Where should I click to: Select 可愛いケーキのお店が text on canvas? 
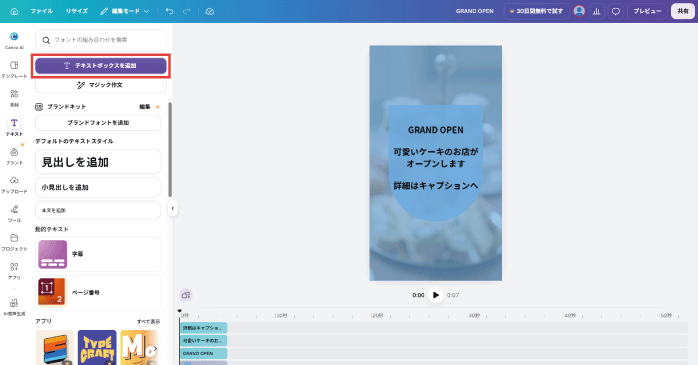point(436,152)
